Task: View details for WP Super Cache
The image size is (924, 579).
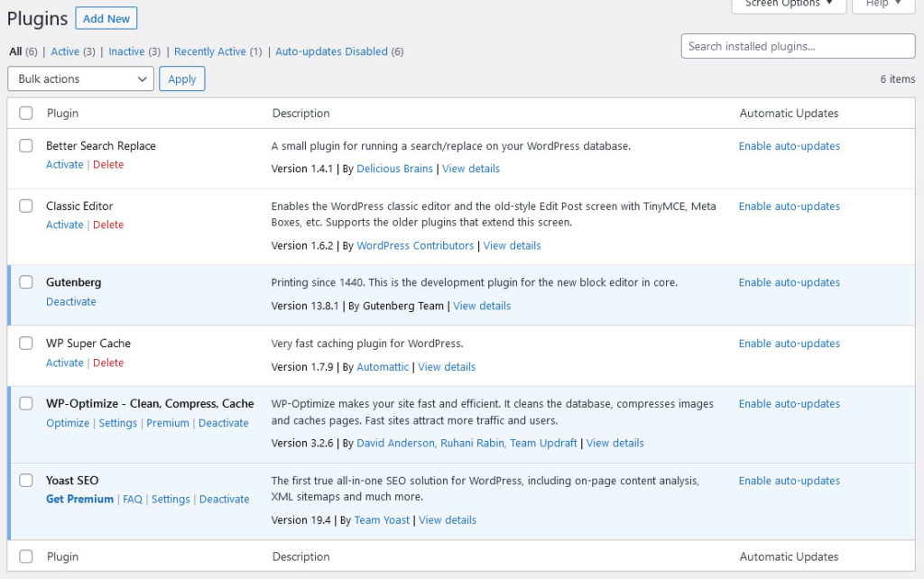Action: pos(447,367)
